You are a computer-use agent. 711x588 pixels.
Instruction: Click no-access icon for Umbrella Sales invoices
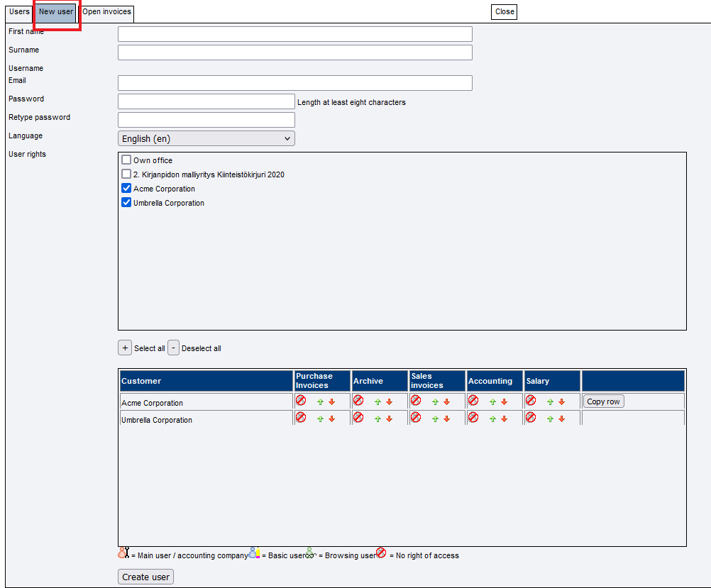416,418
